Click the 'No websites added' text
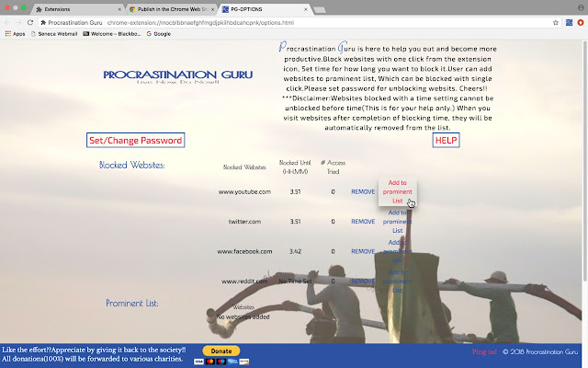 pos(243,316)
